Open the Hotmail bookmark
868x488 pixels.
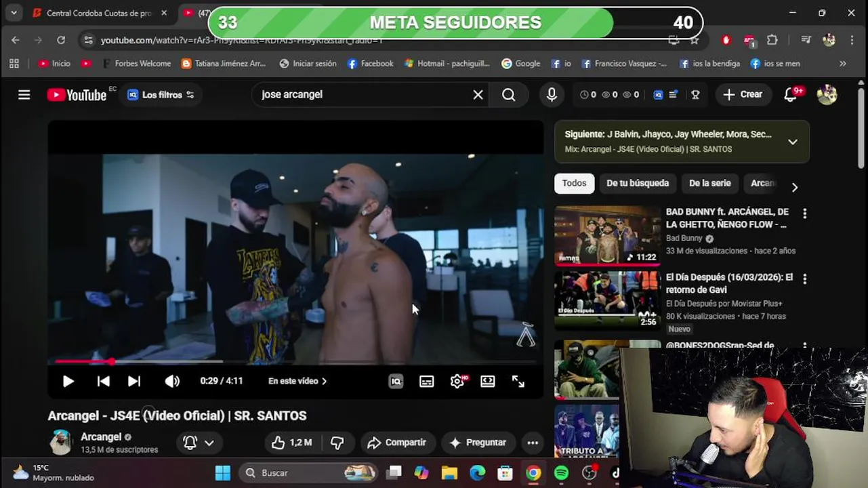[447, 64]
